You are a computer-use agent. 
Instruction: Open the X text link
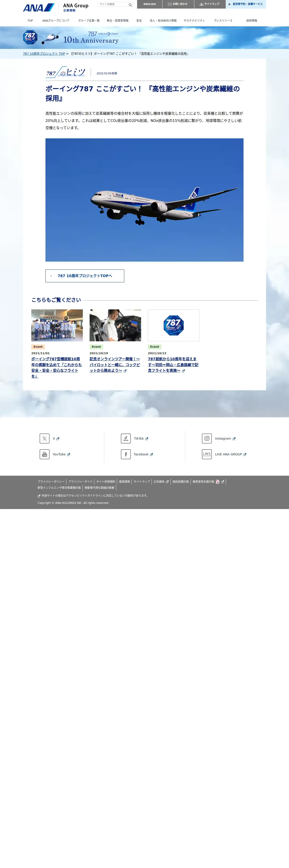point(54,438)
